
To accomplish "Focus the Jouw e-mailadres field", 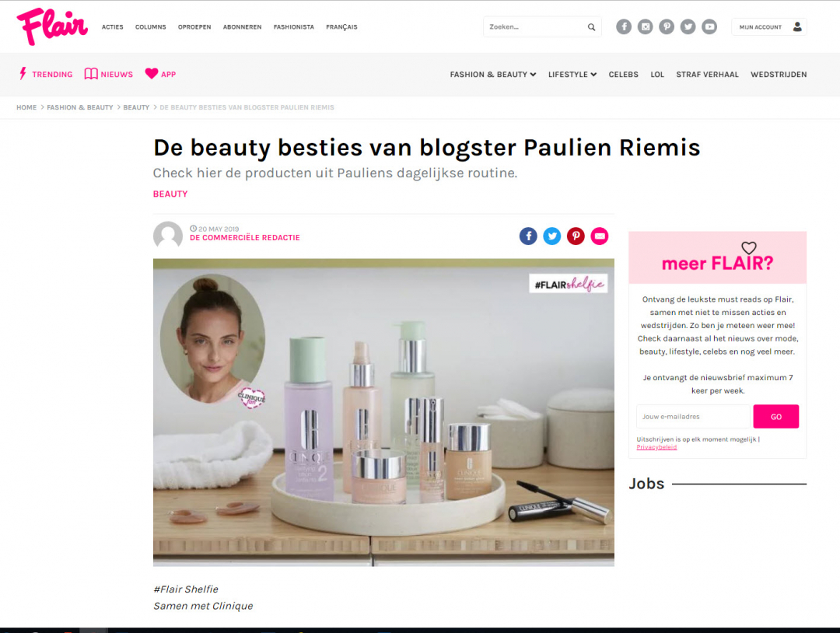I will point(693,416).
